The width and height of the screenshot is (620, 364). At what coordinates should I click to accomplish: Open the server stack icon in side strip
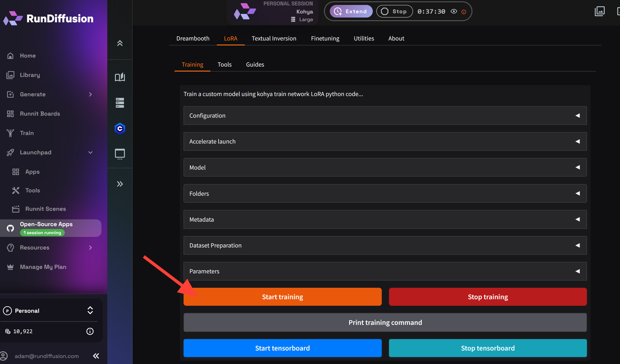click(x=120, y=103)
